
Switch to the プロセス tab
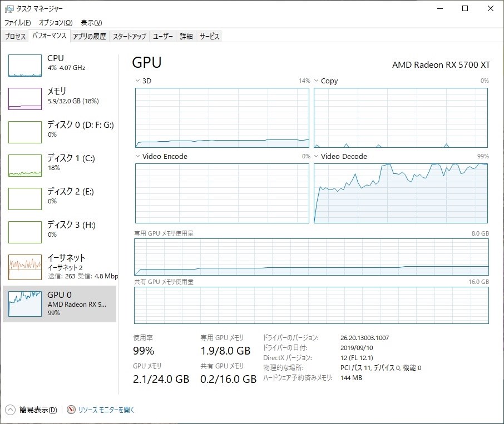pos(15,36)
